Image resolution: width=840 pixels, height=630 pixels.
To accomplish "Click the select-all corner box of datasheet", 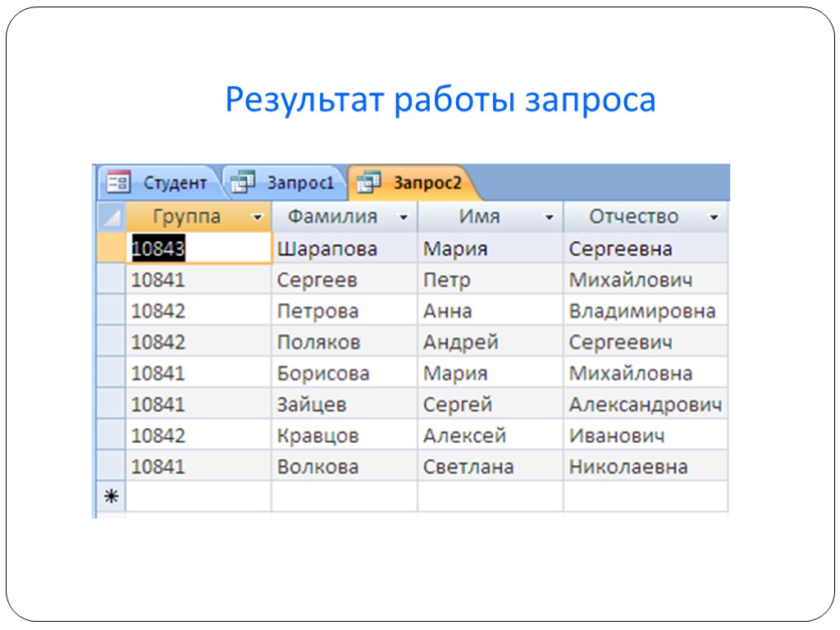I will pos(111,217).
